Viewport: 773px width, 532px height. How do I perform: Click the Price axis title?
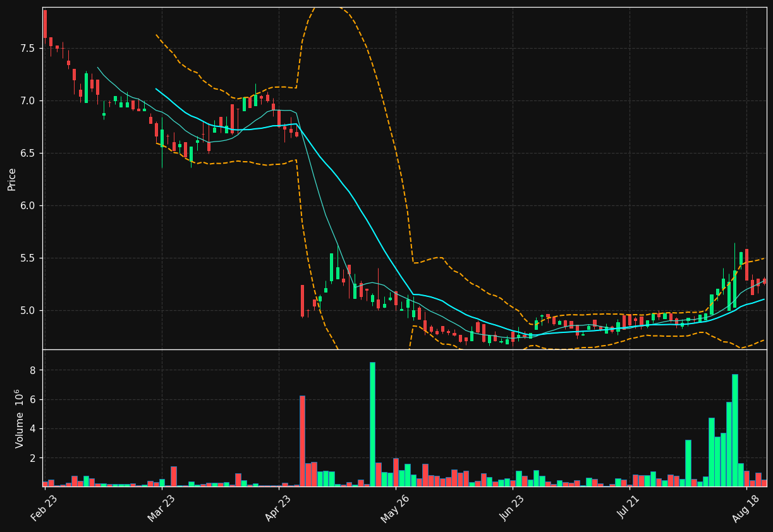pyautogui.click(x=11, y=179)
